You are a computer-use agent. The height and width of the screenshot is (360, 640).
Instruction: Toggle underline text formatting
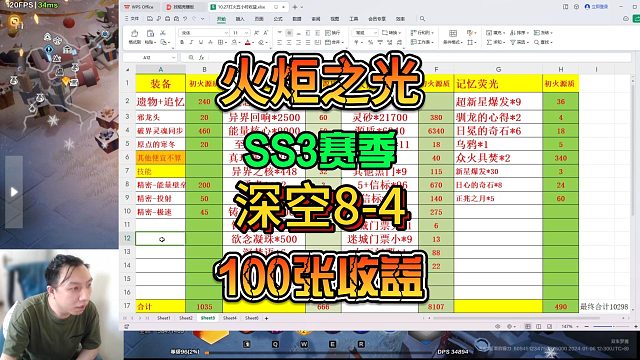click(201, 42)
